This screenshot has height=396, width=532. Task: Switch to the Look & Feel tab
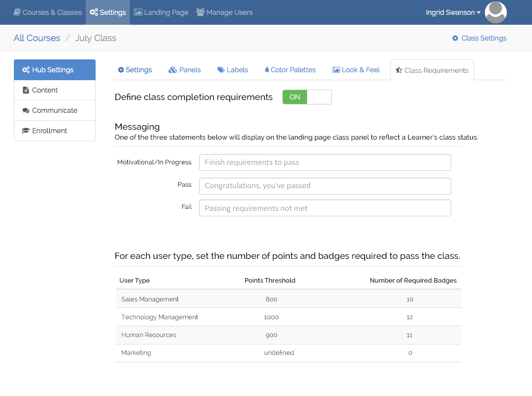point(356,70)
